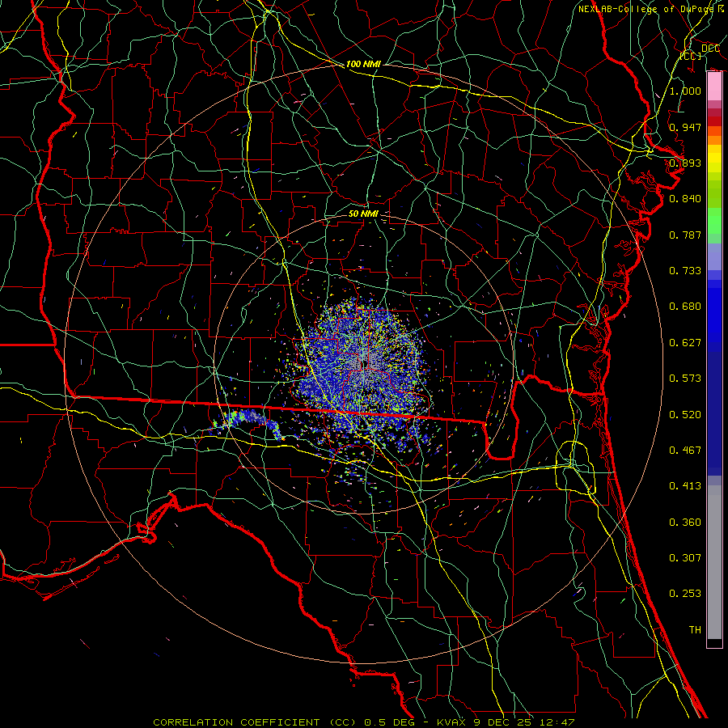Screen dimensions: 728x728
Task: Click the 0.413 color scale label
Action: pos(685,485)
